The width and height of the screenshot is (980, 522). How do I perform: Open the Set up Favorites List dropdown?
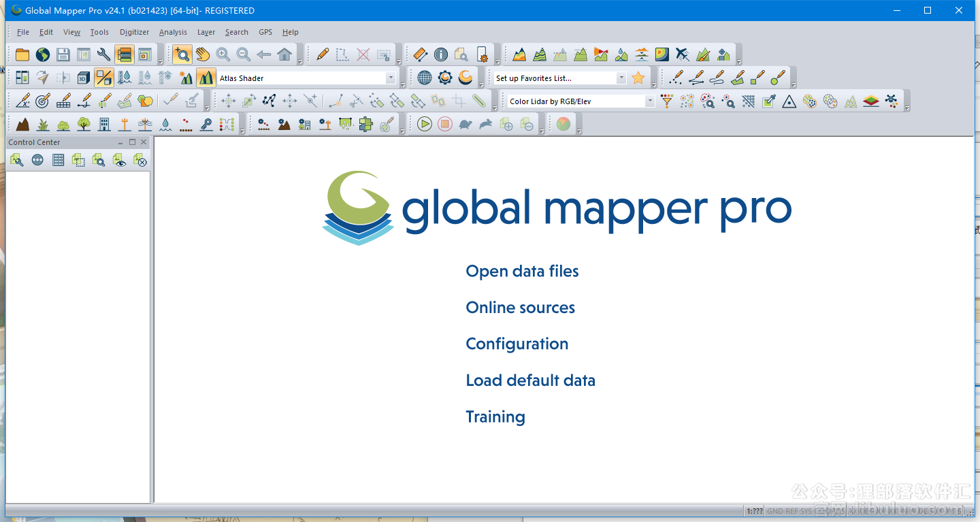pyautogui.click(x=621, y=78)
